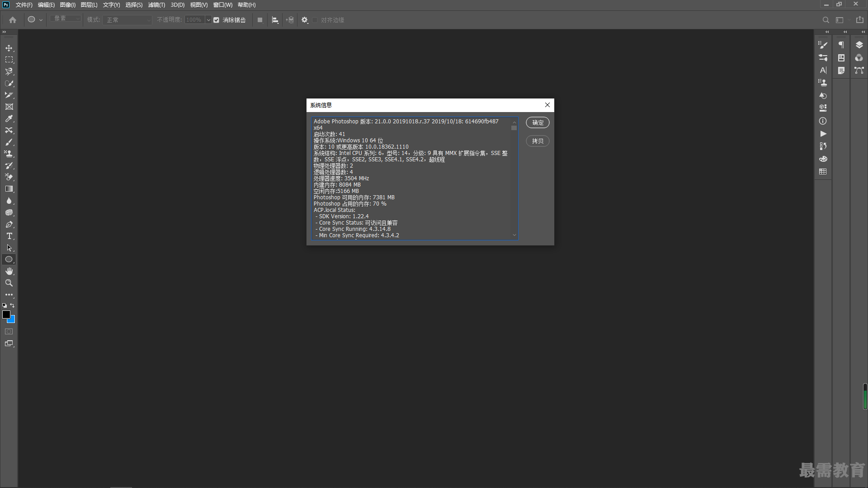Toggle the 对齐边缘 checkbox
The height and width of the screenshot is (488, 868).
(x=315, y=20)
